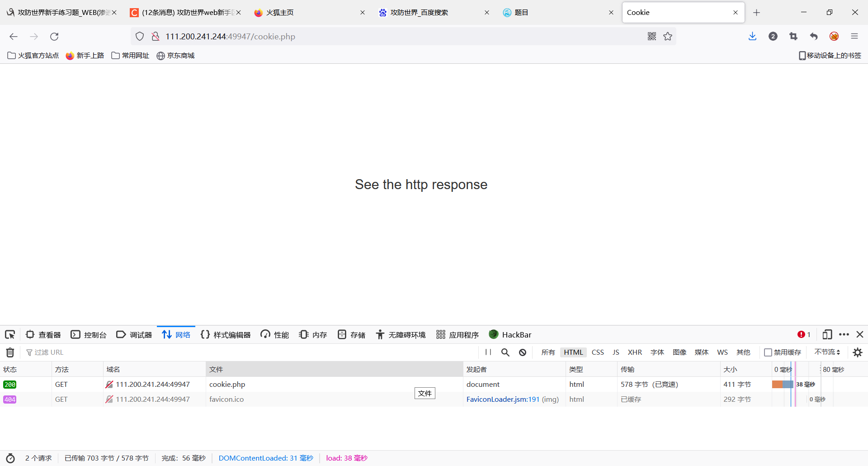Toggle the 字体 fonts filter
Screen dimensions: 868x466
657,352
